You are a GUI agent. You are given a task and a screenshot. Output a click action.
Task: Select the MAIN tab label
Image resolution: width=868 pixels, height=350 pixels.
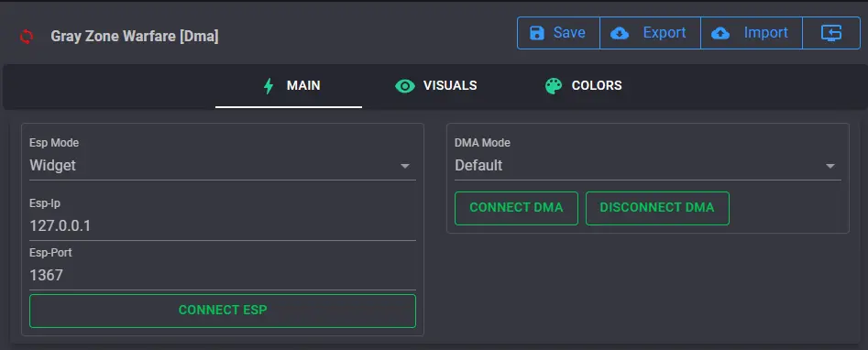click(x=303, y=86)
